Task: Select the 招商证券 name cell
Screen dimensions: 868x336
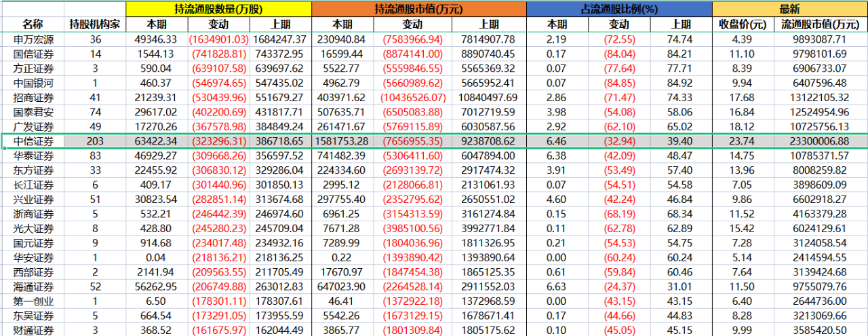Action: tap(33, 97)
